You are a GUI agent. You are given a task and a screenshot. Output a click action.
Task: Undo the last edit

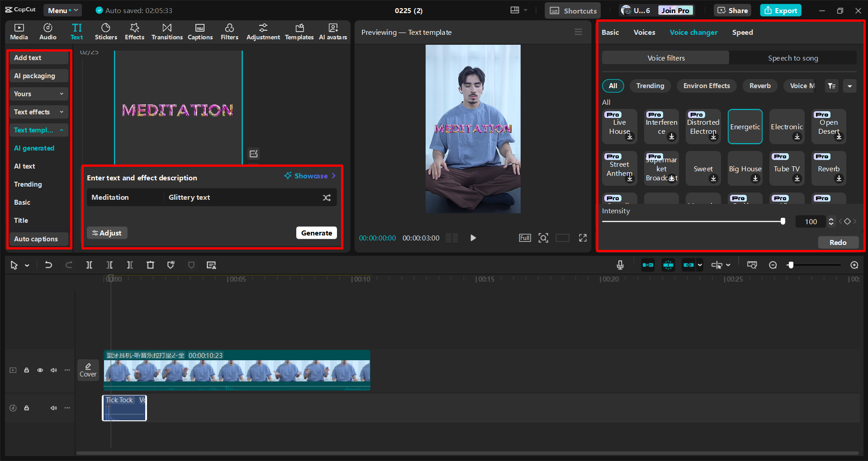[48, 265]
